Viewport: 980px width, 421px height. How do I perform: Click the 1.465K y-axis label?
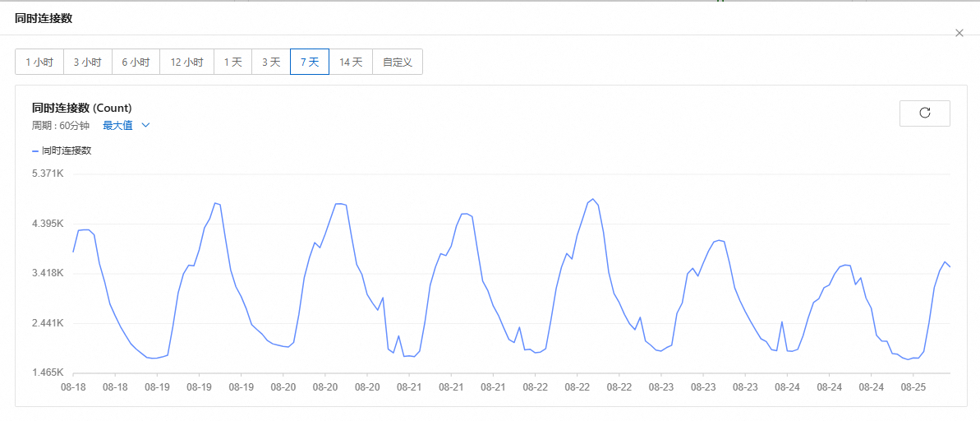tap(47, 372)
